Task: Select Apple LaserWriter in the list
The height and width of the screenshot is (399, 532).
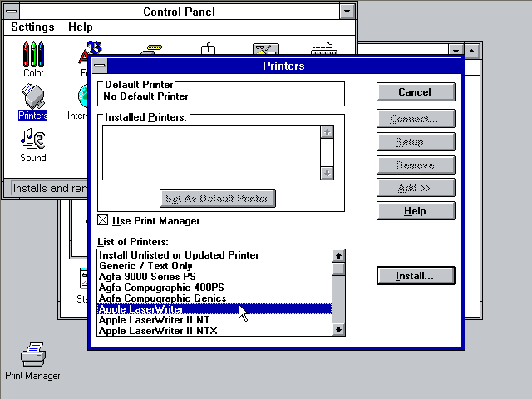Action: click(x=214, y=309)
